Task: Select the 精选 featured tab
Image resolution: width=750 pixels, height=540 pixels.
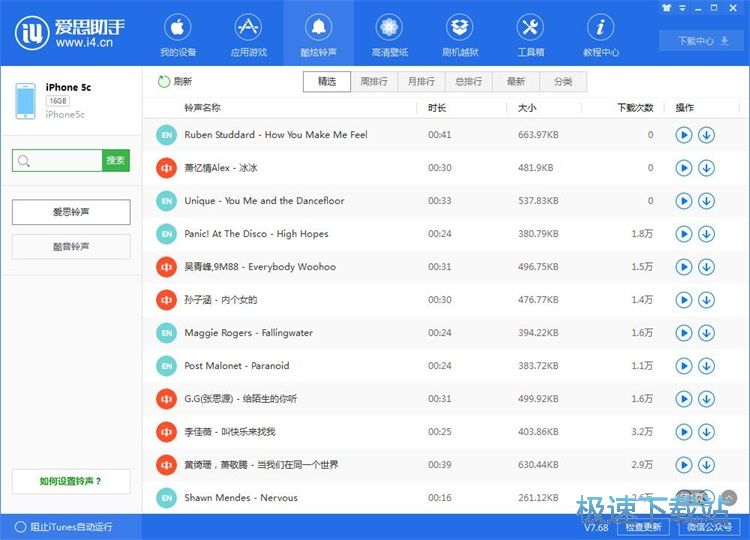Action: pos(327,82)
